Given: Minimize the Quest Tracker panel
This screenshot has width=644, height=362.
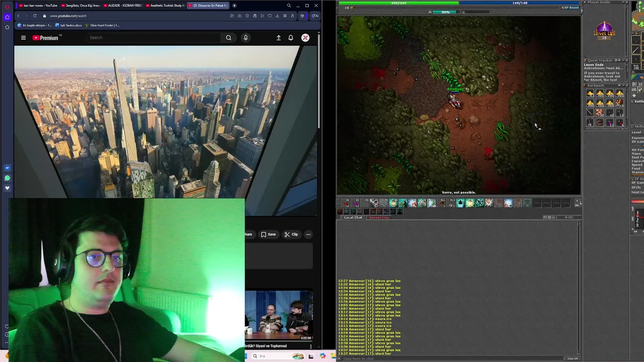Looking at the screenshot, I should click(623, 60).
